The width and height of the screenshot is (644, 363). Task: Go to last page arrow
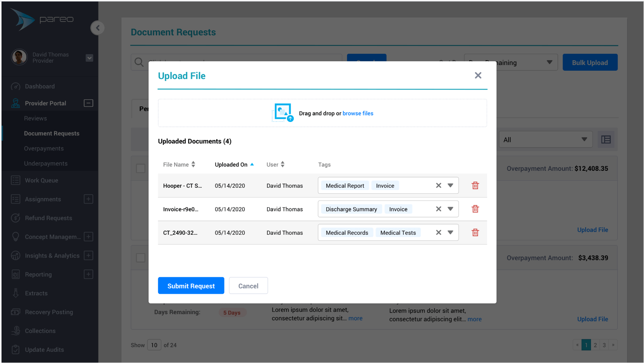point(613,345)
